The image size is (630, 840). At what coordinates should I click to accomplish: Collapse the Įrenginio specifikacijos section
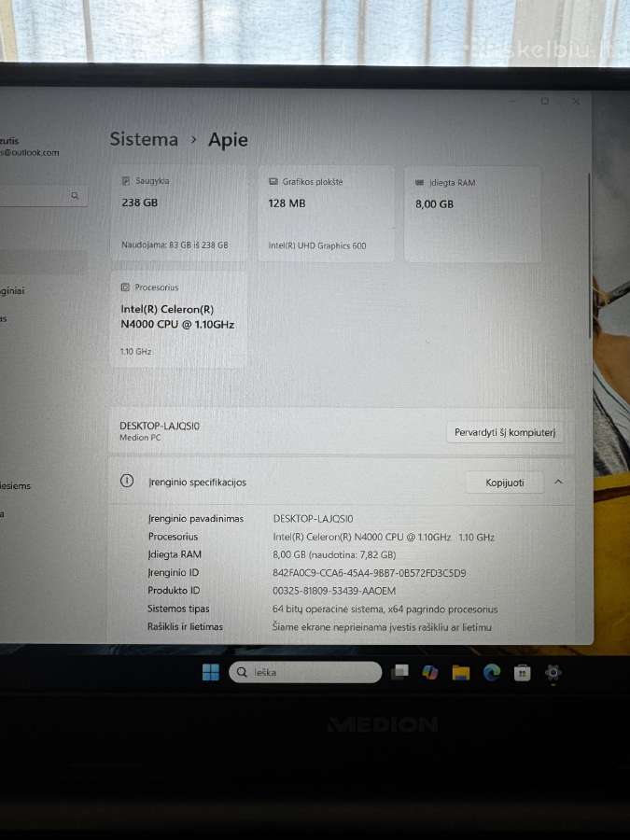click(x=558, y=482)
